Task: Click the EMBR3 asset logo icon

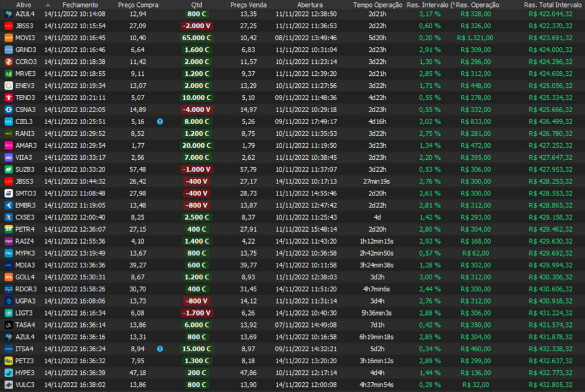Action: click(9, 205)
